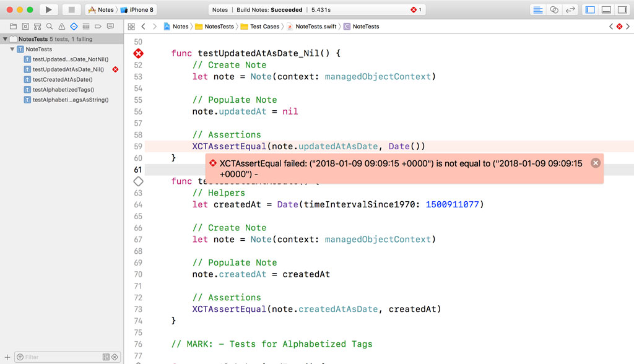The width and height of the screenshot is (634, 364).
Task: Toggle the debug area panel visibility
Action: [x=606, y=9]
